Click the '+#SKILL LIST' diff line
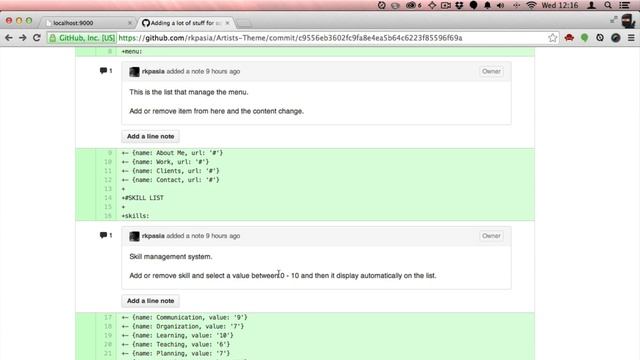Viewport: 640px width, 360px height. [x=142, y=198]
